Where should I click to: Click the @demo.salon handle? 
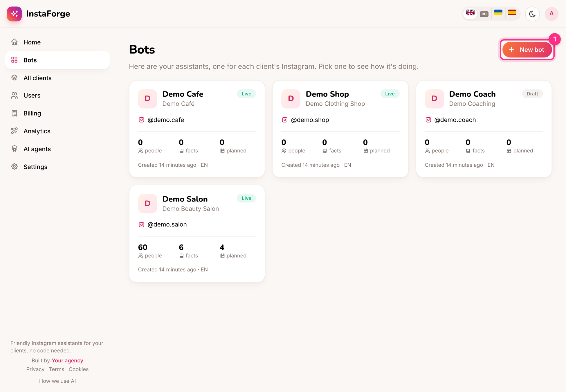tap(167, 224)
